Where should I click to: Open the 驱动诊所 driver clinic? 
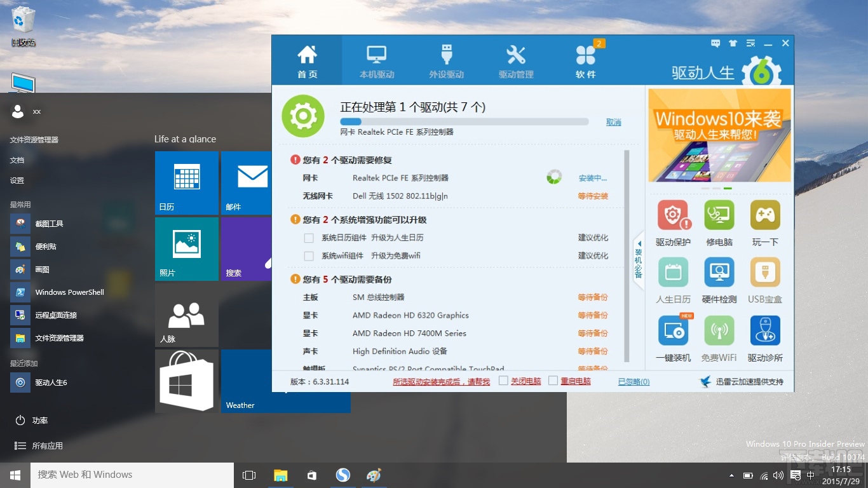pos(764,330)
